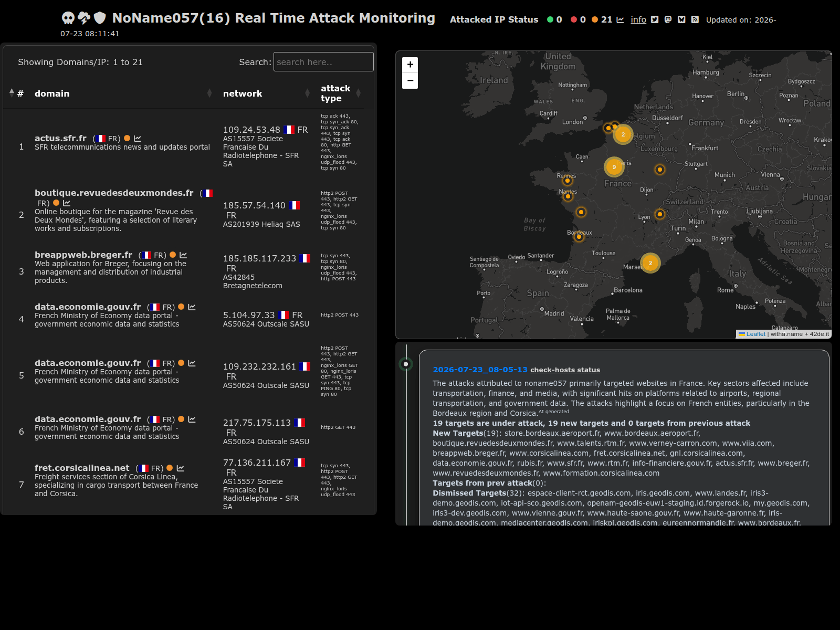This screenshot has width=840, height=630.
Task: Open chart icon in the 109.232.232.161 row
Action: click(x=192, y=363)
